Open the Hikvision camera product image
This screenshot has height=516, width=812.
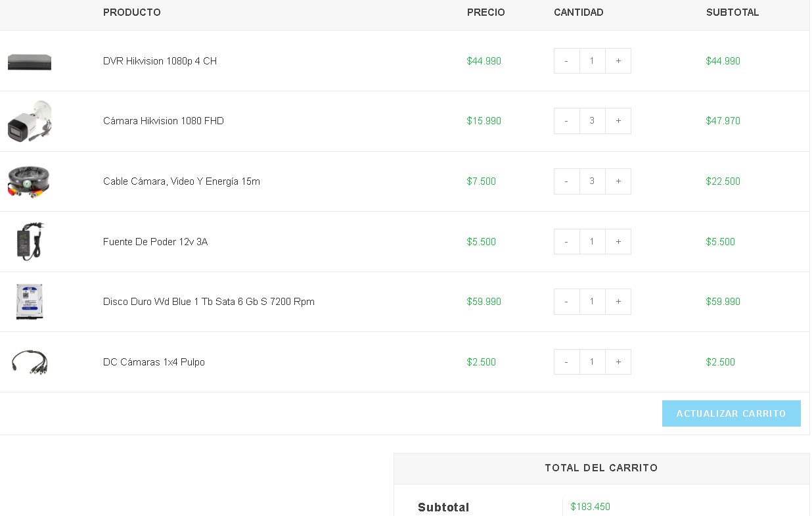click(x=30, y=121)
